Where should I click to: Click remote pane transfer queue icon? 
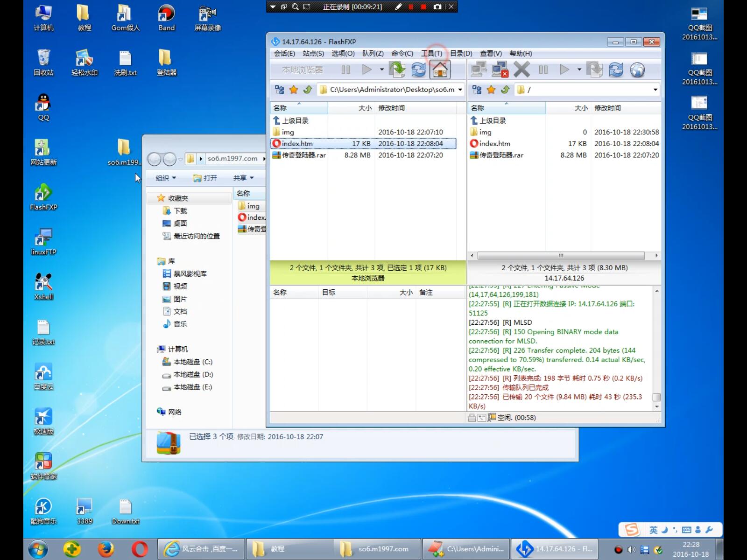pos(595,70)
